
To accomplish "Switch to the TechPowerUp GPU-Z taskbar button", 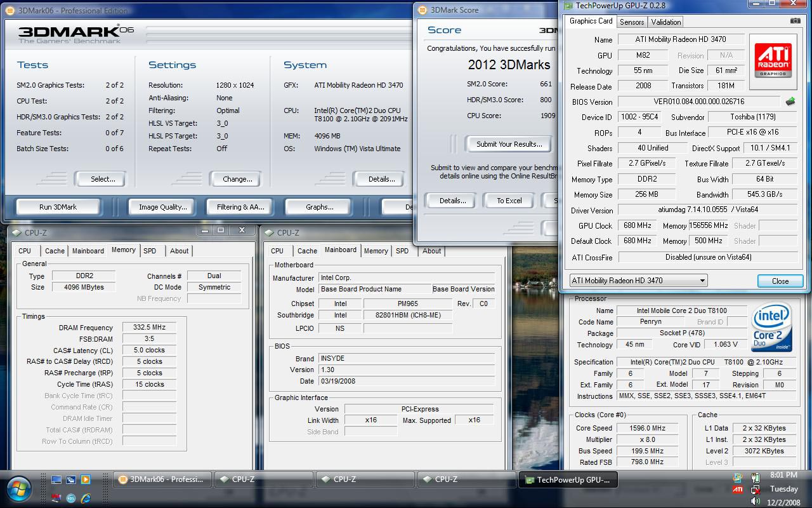I will [568, 479].
